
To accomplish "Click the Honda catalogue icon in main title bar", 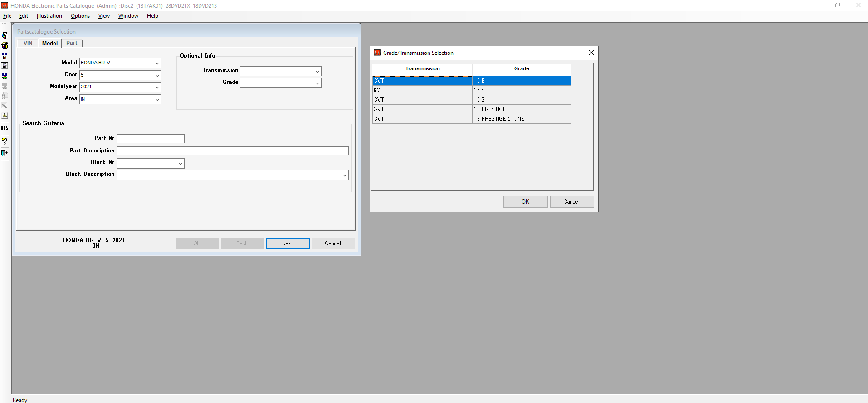I will (x=5, y=5).
